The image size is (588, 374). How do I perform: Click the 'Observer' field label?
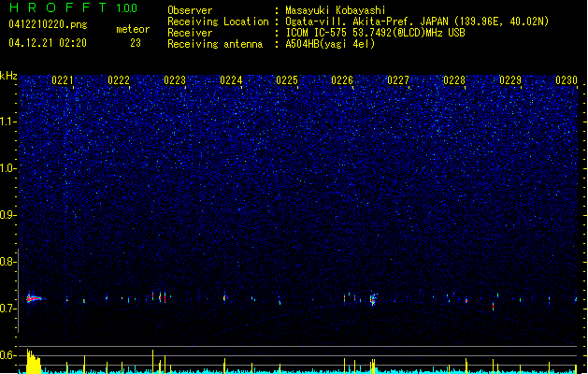click(x=190, y=10)
